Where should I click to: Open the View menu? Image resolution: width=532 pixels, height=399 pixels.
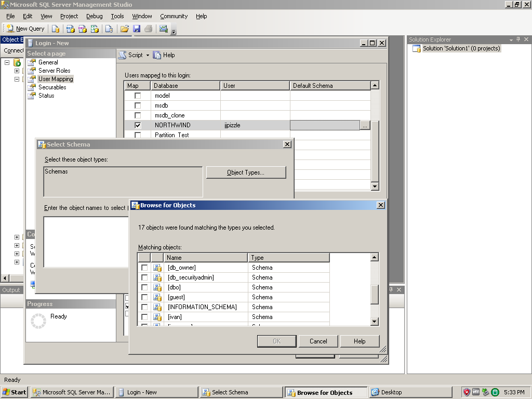click(x=46, y=16)
